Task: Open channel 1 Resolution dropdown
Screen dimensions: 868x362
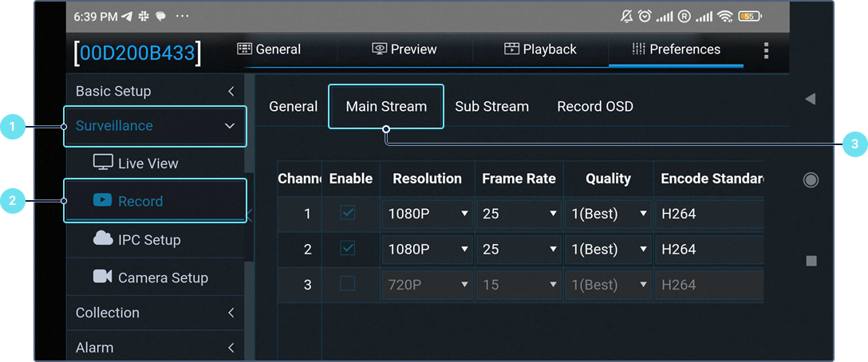Action: click(428, 214)
